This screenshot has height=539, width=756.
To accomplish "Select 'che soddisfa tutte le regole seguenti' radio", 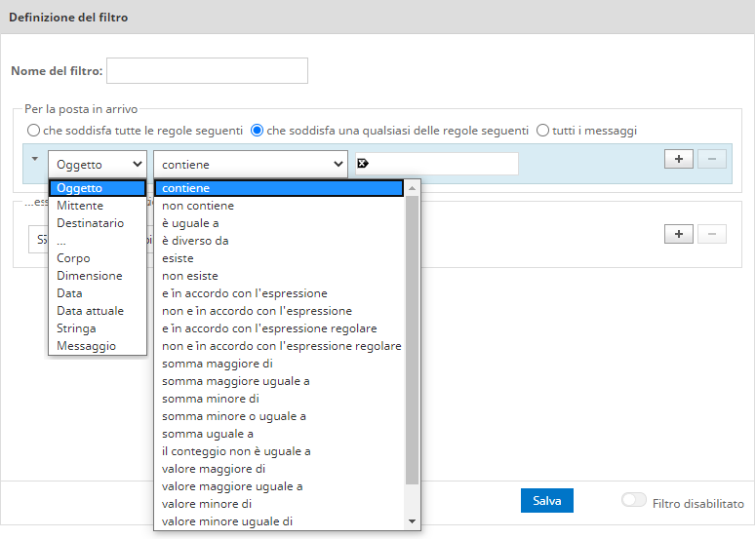I will point(33,131).
